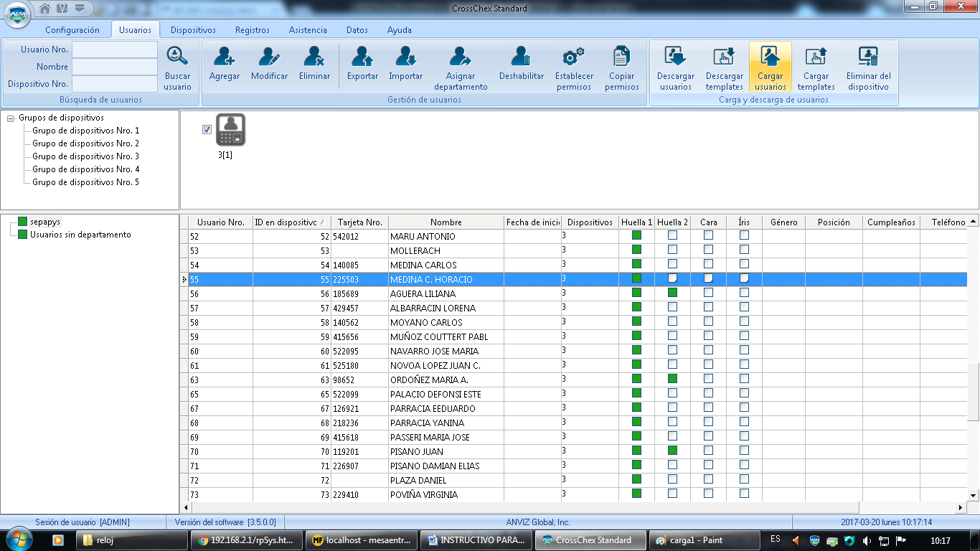The width and height of the screenshot is (980, 551).
Task: Click the CrossChex application logo button
Action: click(17, 15)
